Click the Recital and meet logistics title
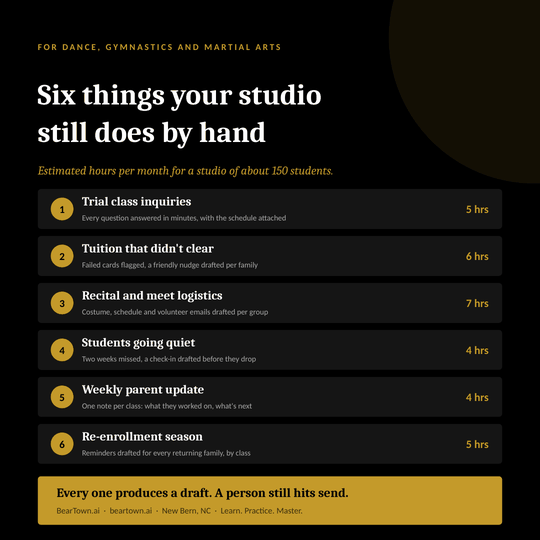 point(152,296)
